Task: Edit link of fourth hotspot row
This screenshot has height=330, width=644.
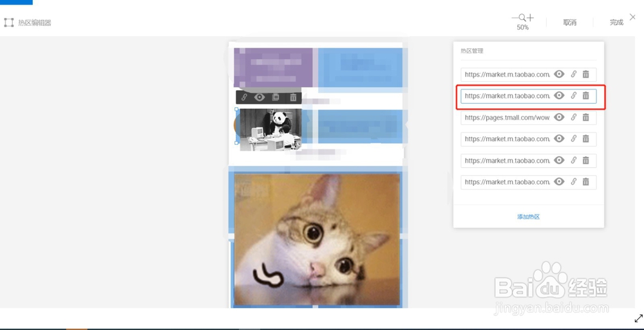Action: pyautogui.click(x=574, y=138)
